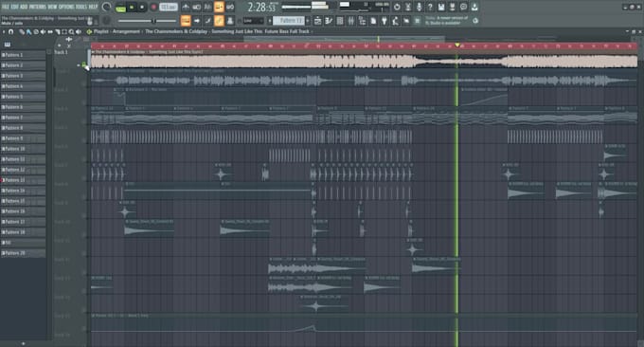Toggle the metronome icon
Viewport: 644px width, 347px height.
pyautogui.click(x=186, y=7)
